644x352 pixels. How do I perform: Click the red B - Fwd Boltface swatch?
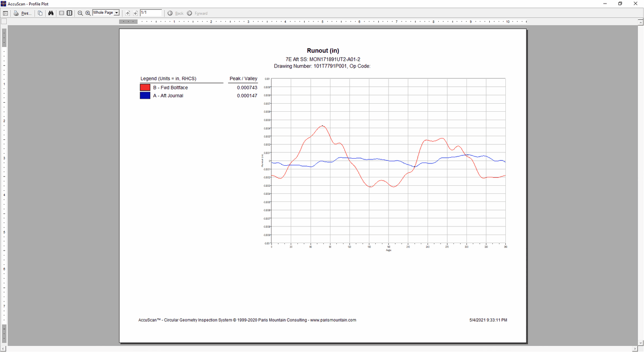(x=145, y=88)
